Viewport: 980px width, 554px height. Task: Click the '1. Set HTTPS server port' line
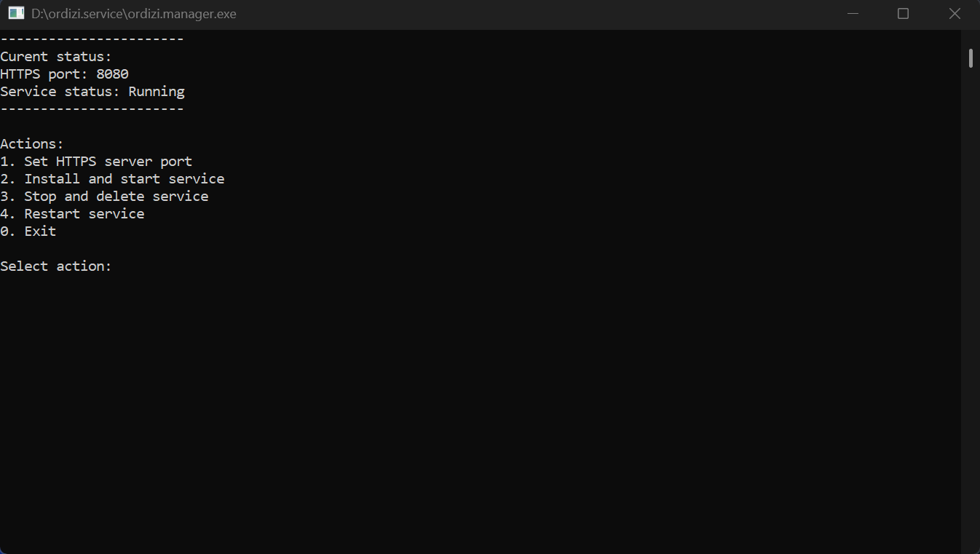[x=96, y=162]
